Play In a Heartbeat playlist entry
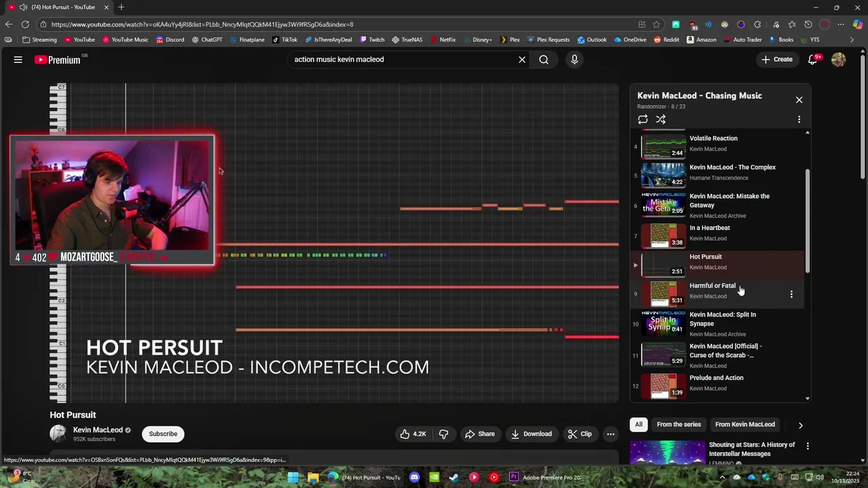This screenshot has width=868, height=488. pos(717,235)
